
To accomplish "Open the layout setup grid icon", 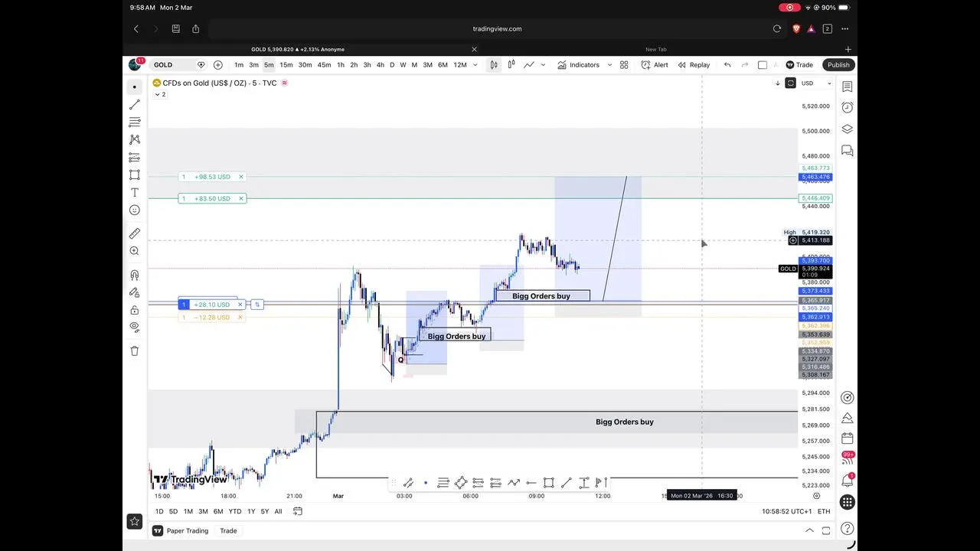I will click(x=624, y=65).
